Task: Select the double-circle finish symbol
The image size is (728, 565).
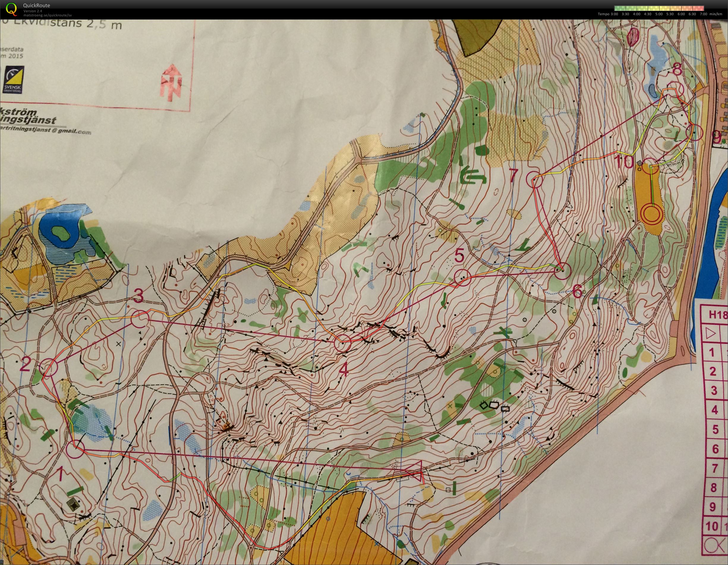Action: [x=652, y=214]
